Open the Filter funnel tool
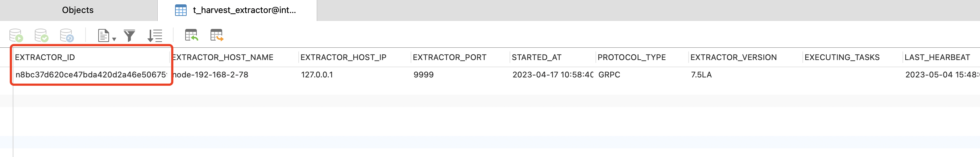This screenshot has width=980, height=157. (129, 36)
